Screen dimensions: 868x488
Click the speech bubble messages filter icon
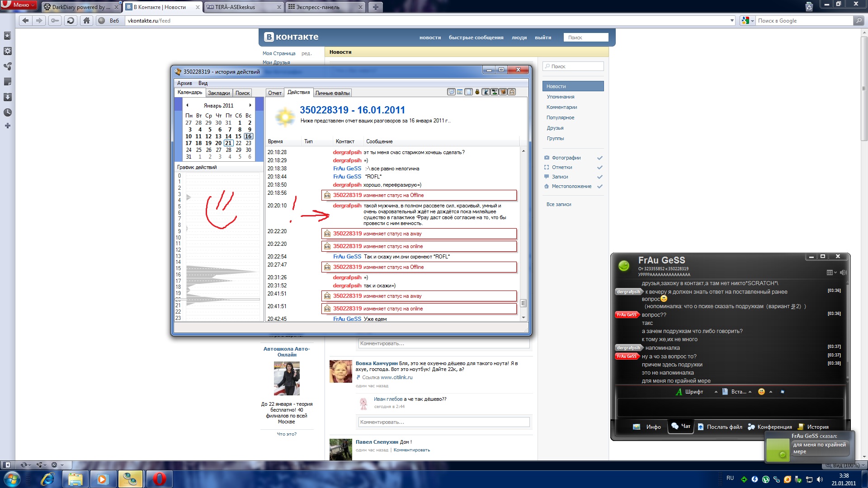[451, 92]
